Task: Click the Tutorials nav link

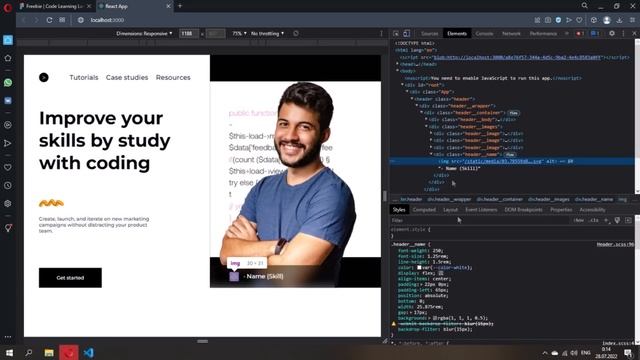Action: [x=84, y=78]
